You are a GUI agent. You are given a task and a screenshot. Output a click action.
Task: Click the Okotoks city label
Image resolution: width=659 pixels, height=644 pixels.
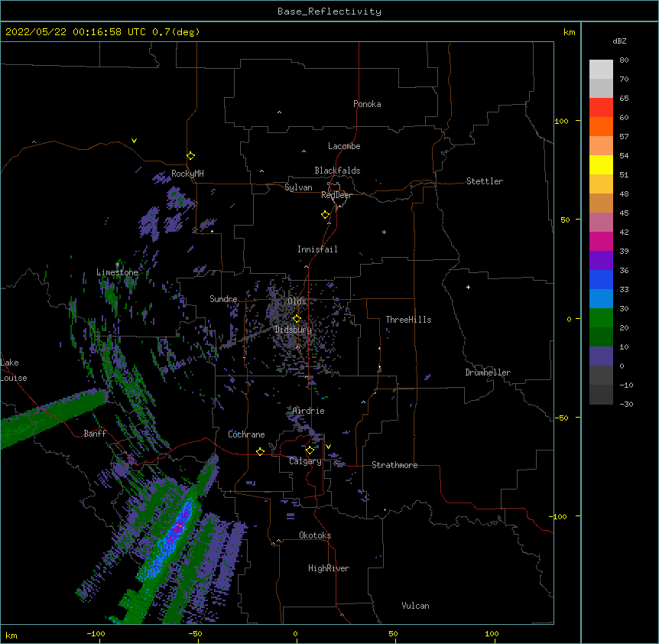point(315,535)
